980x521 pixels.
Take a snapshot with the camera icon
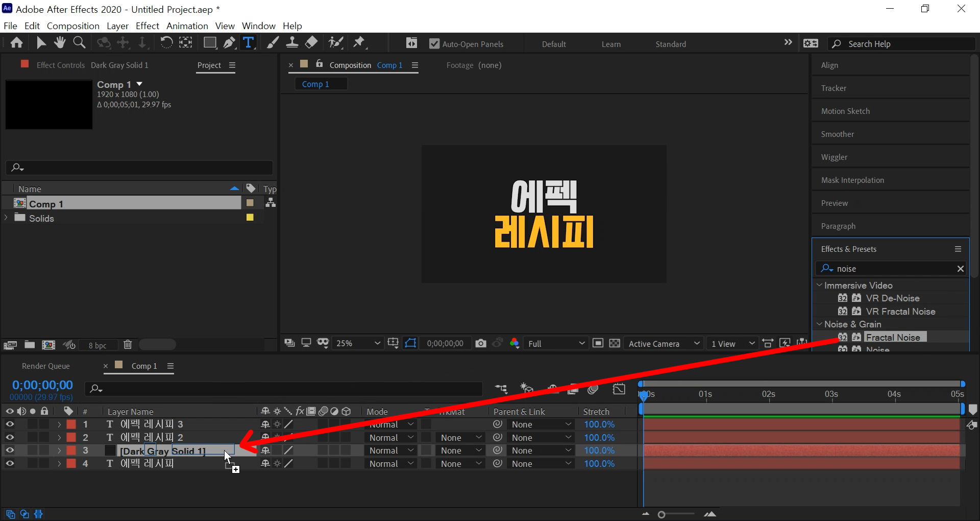[x=480, y=343]
